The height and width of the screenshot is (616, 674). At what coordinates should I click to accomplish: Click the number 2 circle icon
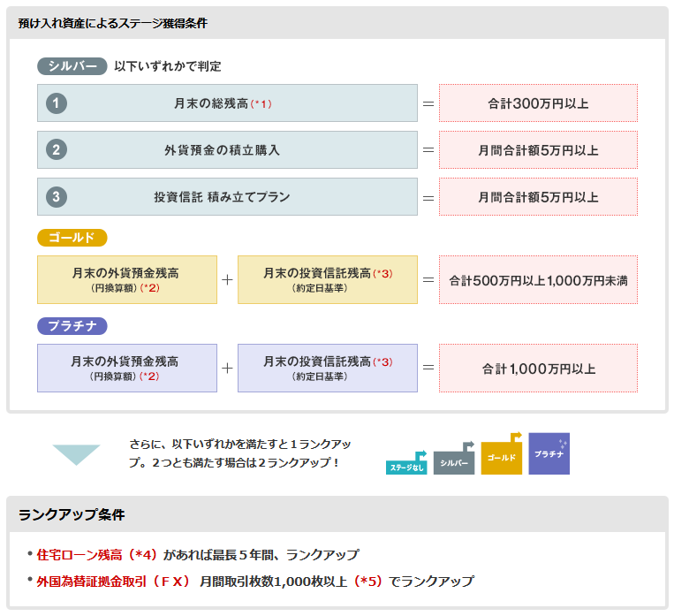point(57,149)
